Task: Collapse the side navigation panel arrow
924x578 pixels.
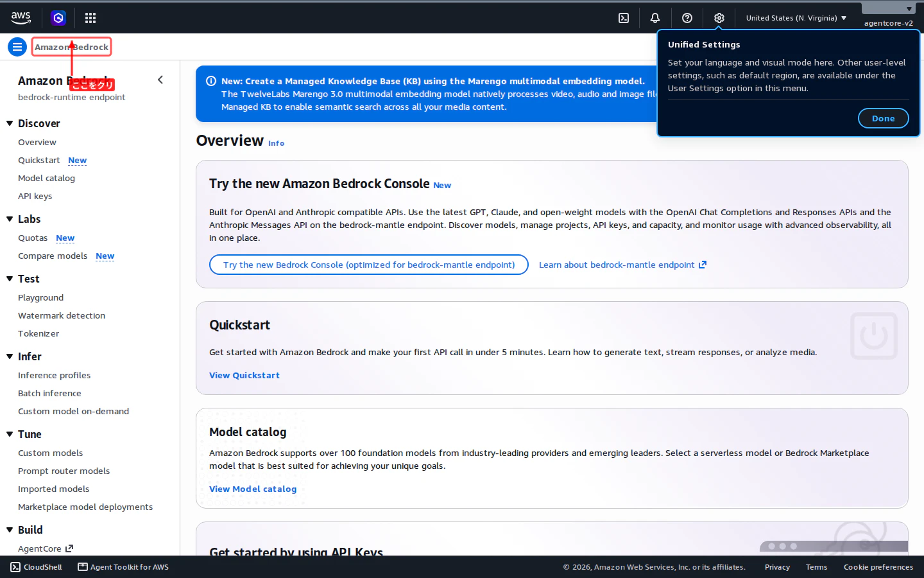Action: [x=160, y=80]
